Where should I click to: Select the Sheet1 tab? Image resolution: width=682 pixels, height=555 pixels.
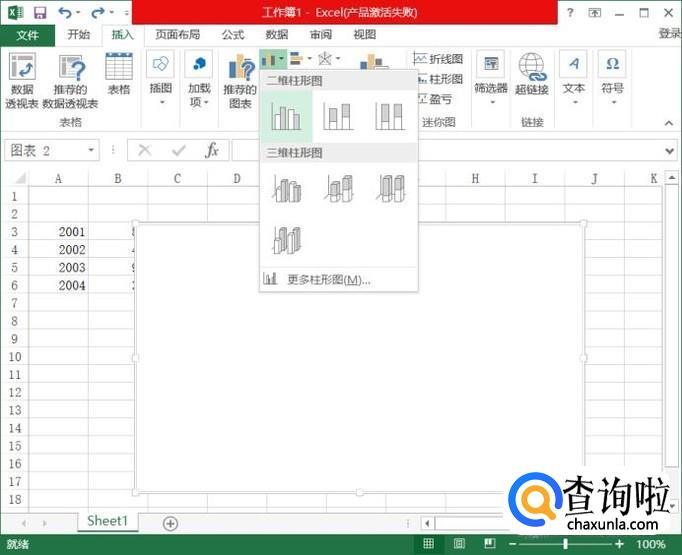(x=107, y=521)
